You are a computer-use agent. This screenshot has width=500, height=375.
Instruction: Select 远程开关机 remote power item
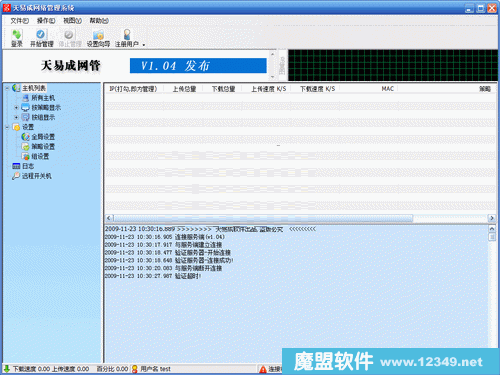click(32, 176)
